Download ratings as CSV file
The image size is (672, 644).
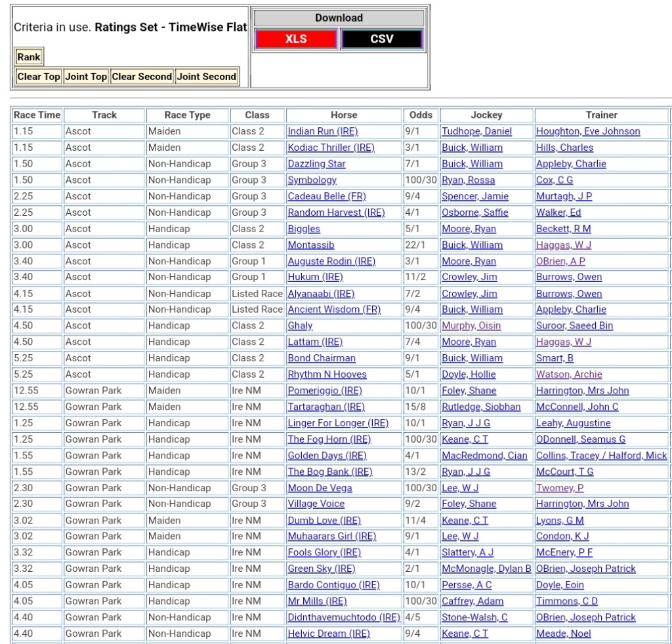pos(381,39)
